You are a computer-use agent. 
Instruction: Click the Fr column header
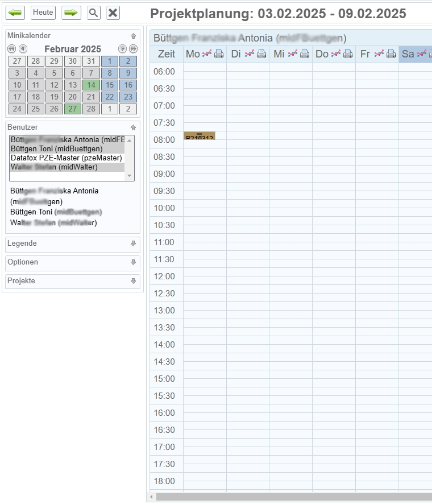(365, 54)
